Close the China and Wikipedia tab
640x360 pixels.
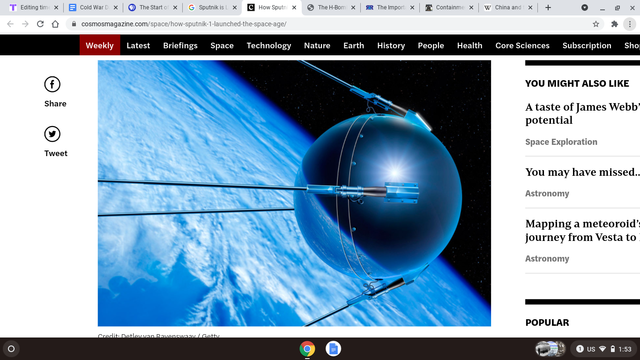point(530,7)
